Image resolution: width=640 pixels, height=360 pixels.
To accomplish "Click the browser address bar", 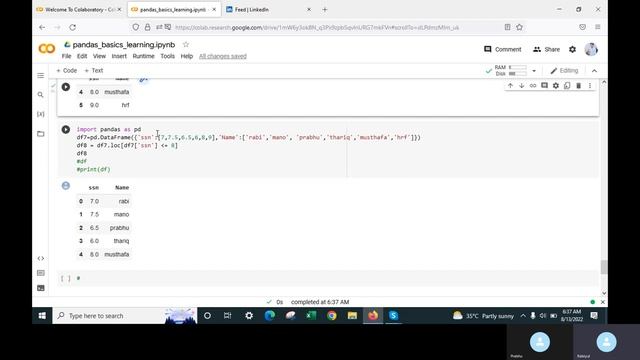I will pos(316,27).
